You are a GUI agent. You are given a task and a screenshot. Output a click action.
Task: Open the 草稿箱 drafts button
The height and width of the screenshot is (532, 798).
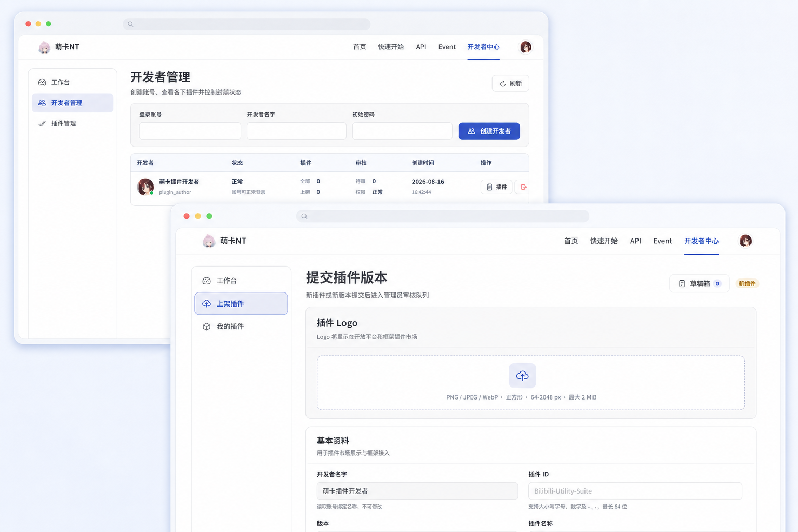[699, 284]
